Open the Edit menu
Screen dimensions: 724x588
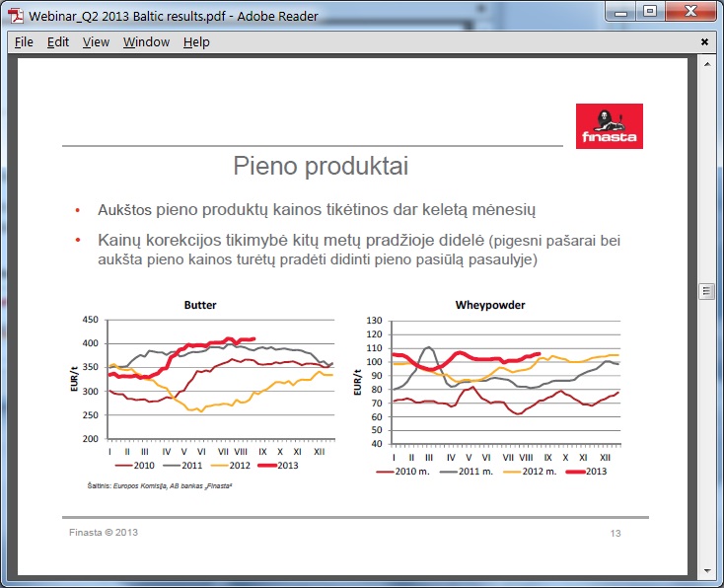pyautogui.click(x=58, y=42)
